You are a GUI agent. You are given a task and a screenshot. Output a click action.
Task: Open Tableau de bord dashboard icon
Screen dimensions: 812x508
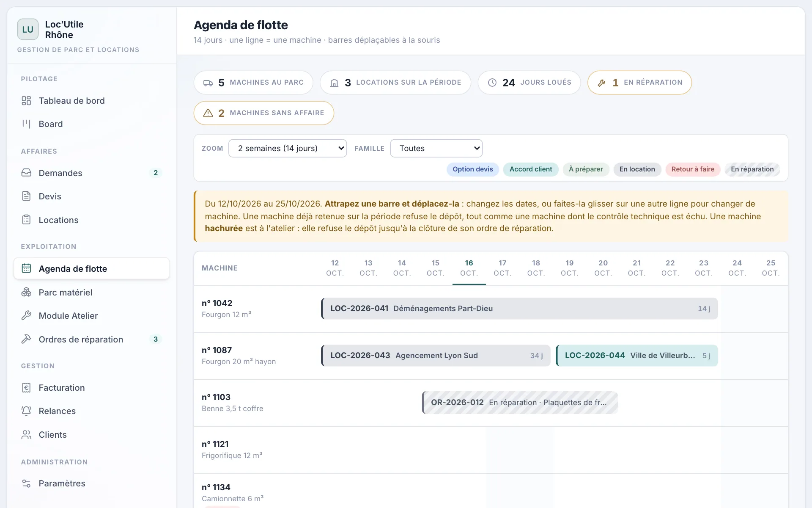(26, 101)
